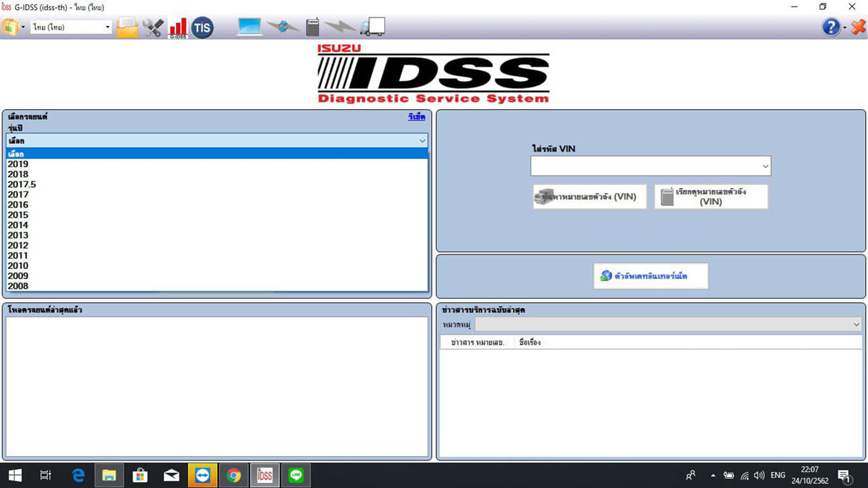Click the ข่าวสาร หมายเลข. column header
The width and height of the screenshot is (868, 488).
(x=477, y=343)
